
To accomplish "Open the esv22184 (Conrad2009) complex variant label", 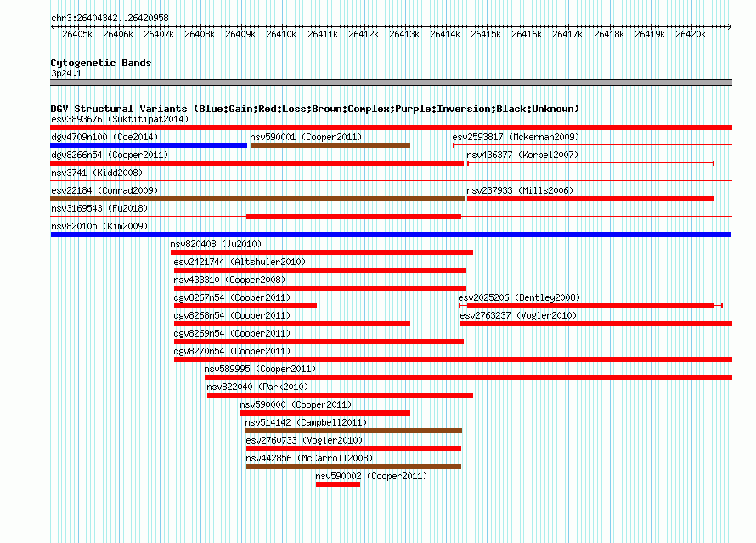I will tap(104, 190).
